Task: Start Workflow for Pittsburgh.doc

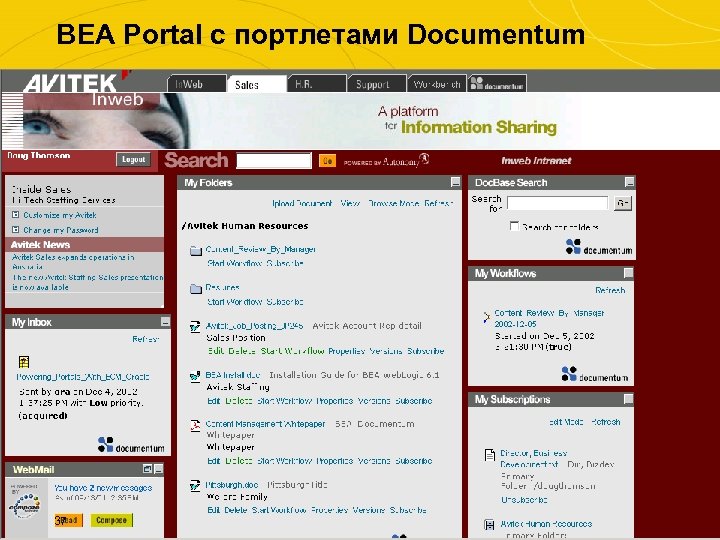Action: coord(279,510)
